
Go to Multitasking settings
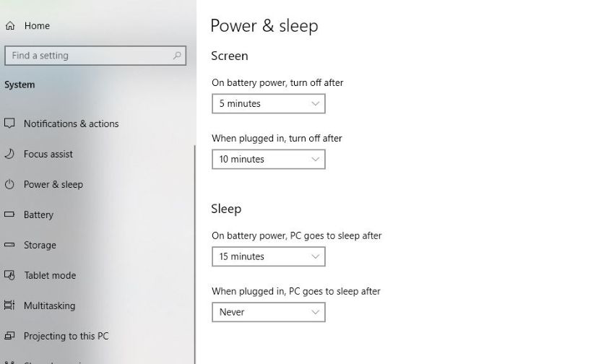[49, 305]
